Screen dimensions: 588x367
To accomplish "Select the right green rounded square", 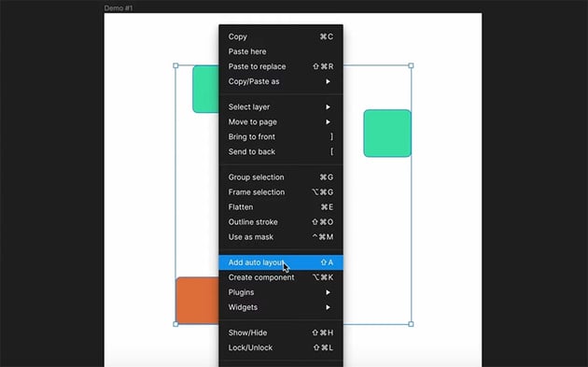I will 387,134.
